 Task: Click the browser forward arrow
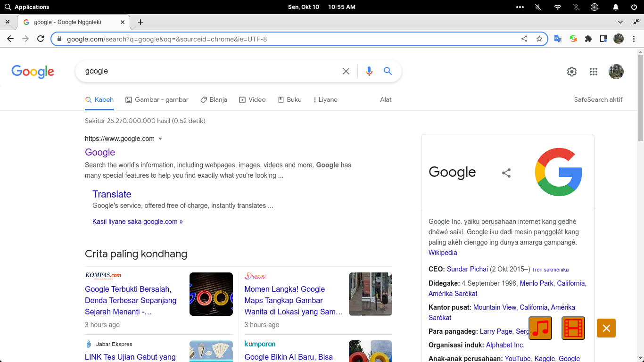[25, 39]
